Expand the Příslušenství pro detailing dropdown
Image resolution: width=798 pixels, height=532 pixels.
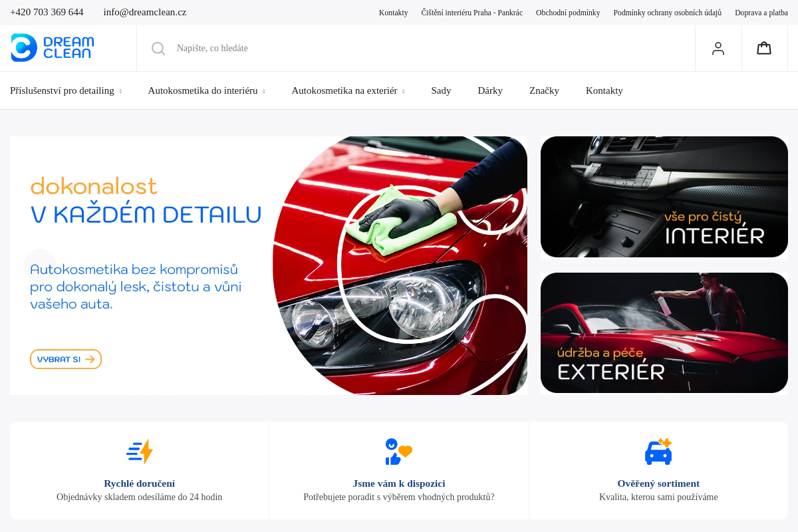tap(65, 90)
